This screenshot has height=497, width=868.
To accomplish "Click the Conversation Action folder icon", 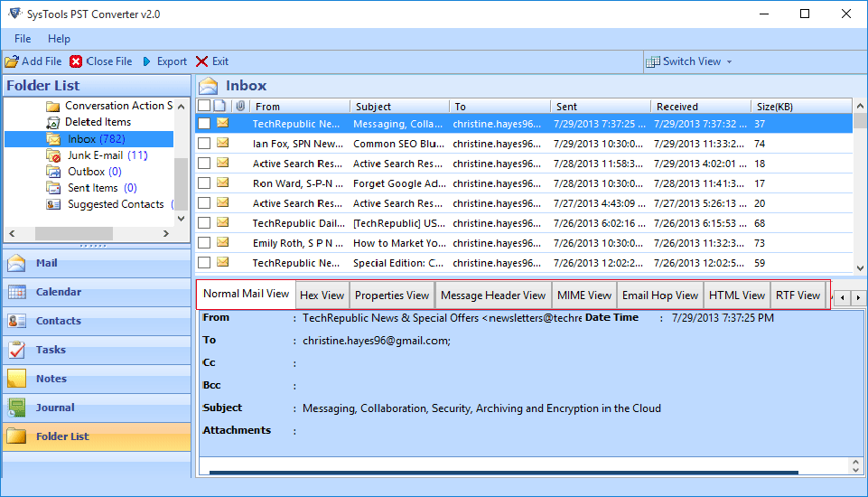I will (x=53, y=106).
